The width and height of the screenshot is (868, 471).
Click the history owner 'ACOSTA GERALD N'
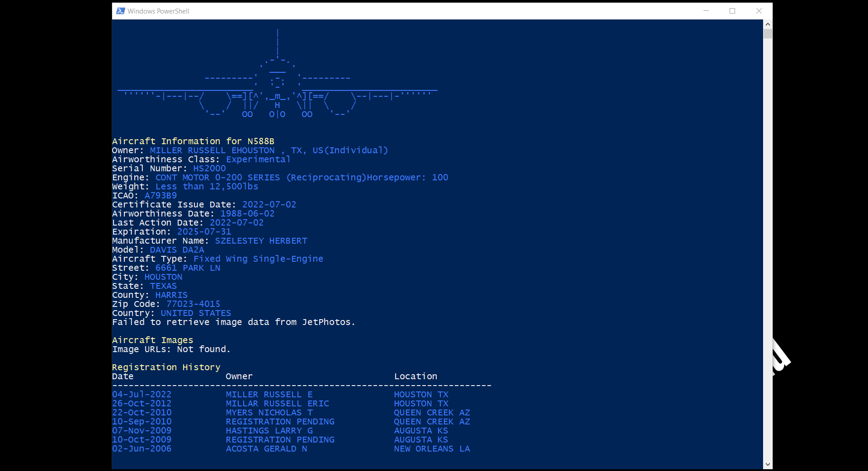click(266, 449)
